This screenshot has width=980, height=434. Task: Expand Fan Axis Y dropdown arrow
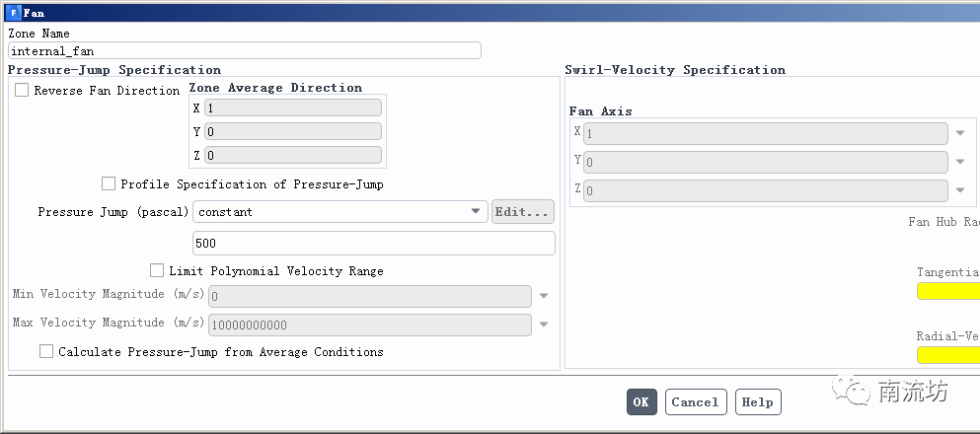click(x=959, y=162)
